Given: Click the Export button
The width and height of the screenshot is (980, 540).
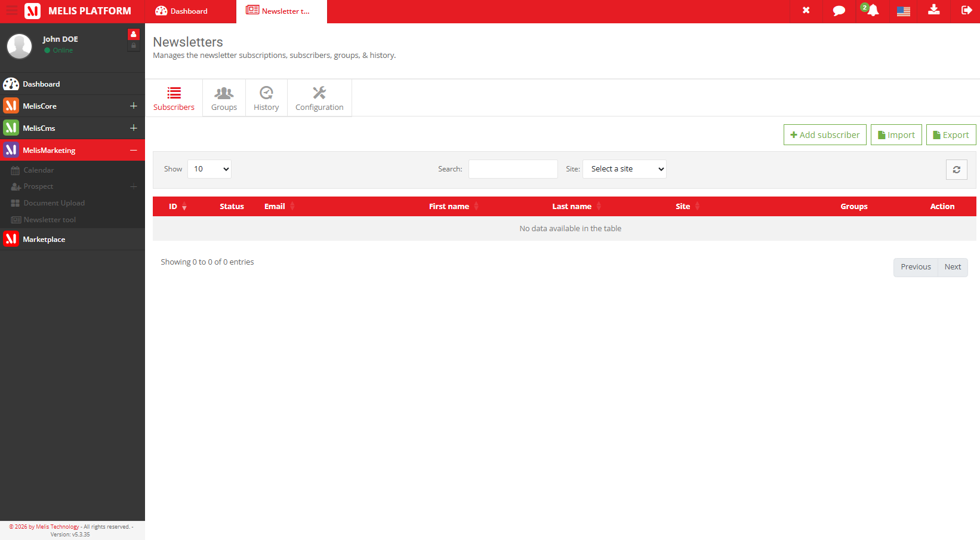Looking at the screenshot, I should [951, 135].
